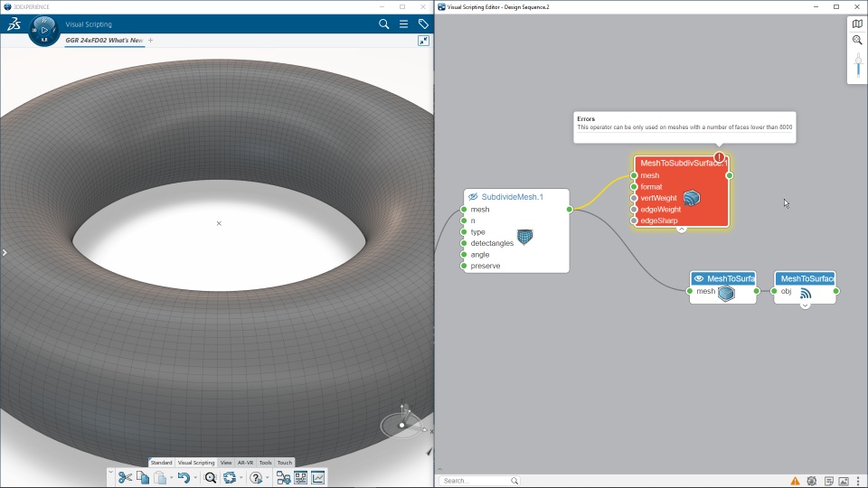Adjust the editor zoom slider
868x488 pixels.
tap(859, 65)
